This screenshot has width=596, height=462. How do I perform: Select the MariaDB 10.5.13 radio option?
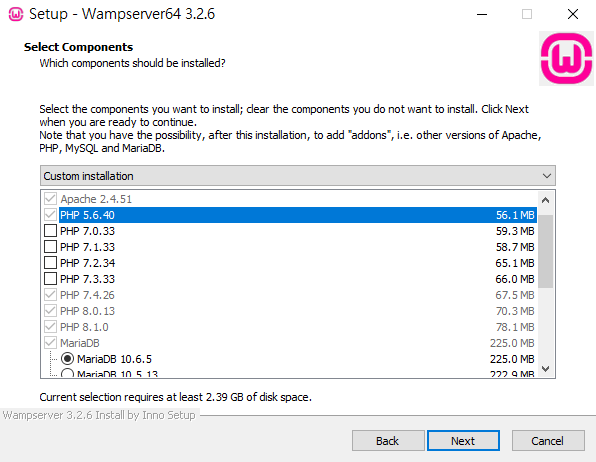pyautogui.click(x=67, y=373)
